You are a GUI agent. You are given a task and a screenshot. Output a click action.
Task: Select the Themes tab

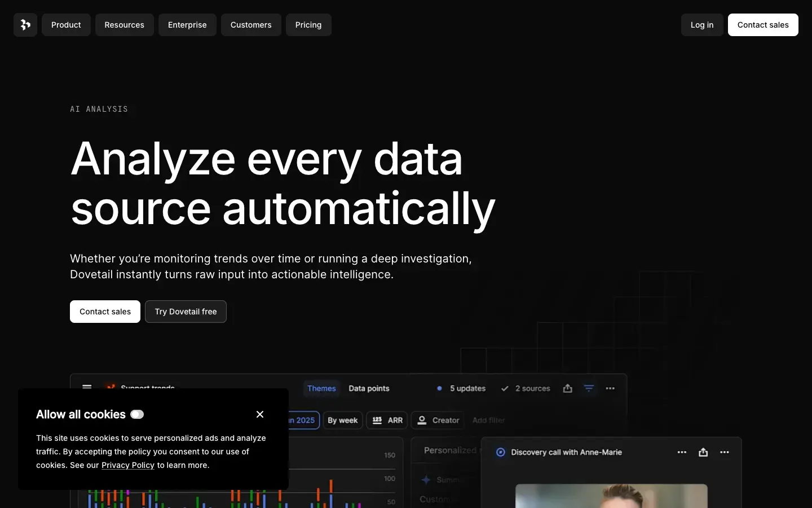coord(321,388)
